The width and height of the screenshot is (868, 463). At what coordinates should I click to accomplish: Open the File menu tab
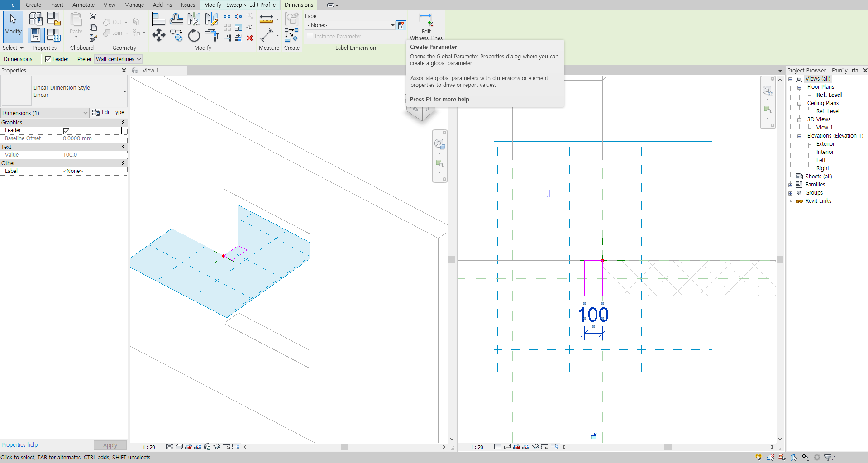coord(10,5)
